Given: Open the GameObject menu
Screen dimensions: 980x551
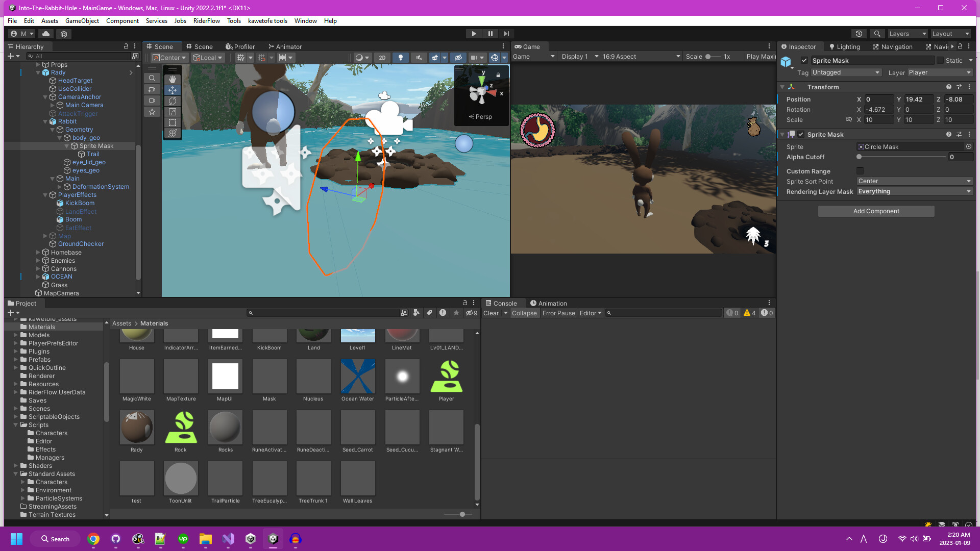Looking at the screenshot, I should click(82, 21).
